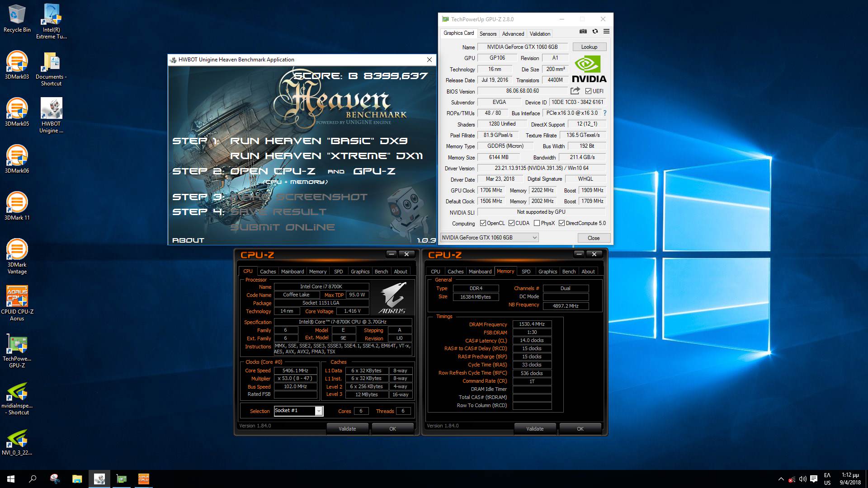The image size is (868, 488).
Task: Open the action center notification icon
Action: [x=814, y=479]
